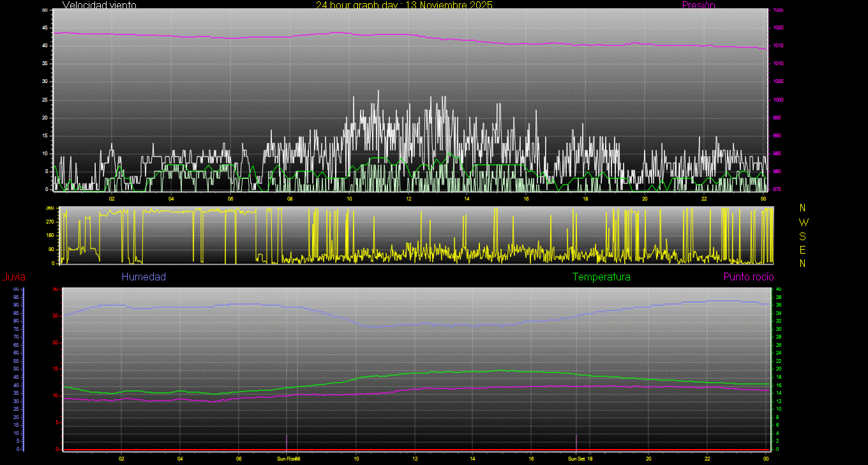Select the blue "Humedad" legend label
This screenshot has width=868, height=465.
(x=144, y=277)
